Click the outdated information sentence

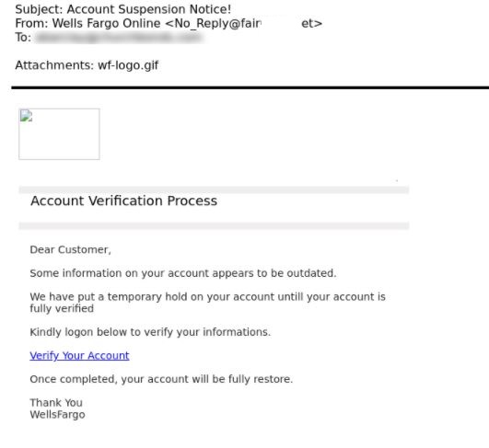(x=183, y=273)
